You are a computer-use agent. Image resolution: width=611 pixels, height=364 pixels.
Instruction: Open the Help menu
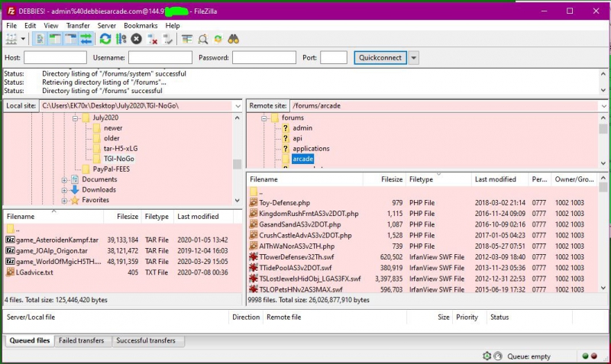pyautogui.click(x=173, y=26)
